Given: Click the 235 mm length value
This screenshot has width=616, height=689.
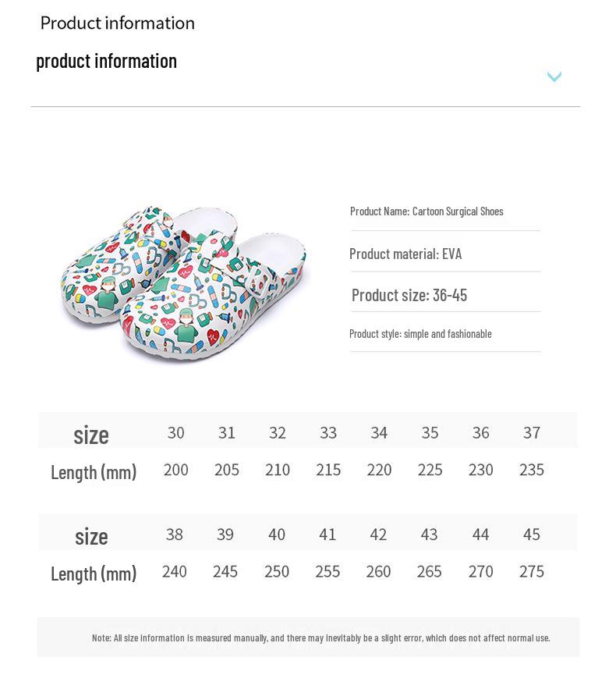Looking at the screenshot, I should (x=532, y=470).
